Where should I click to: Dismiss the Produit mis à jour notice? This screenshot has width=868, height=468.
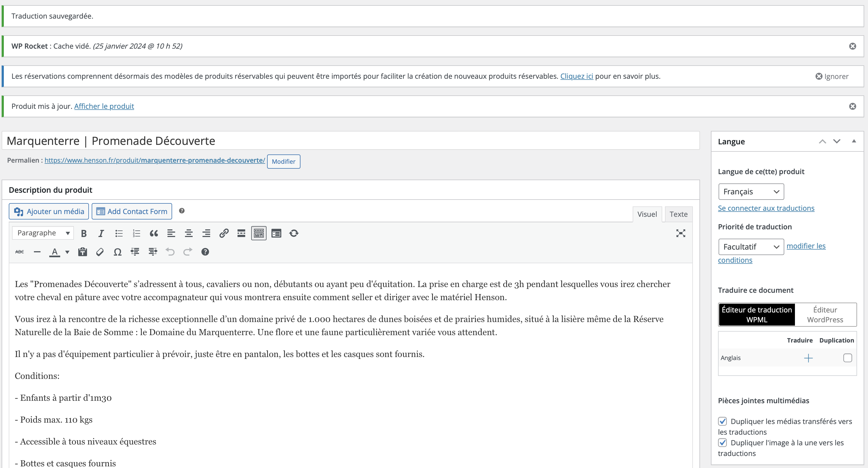852,106
